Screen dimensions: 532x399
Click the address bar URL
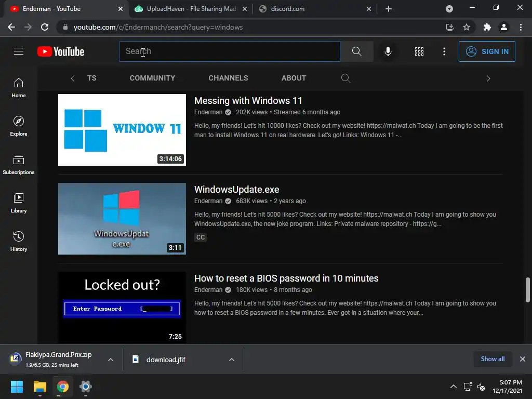tap(158, 27)
